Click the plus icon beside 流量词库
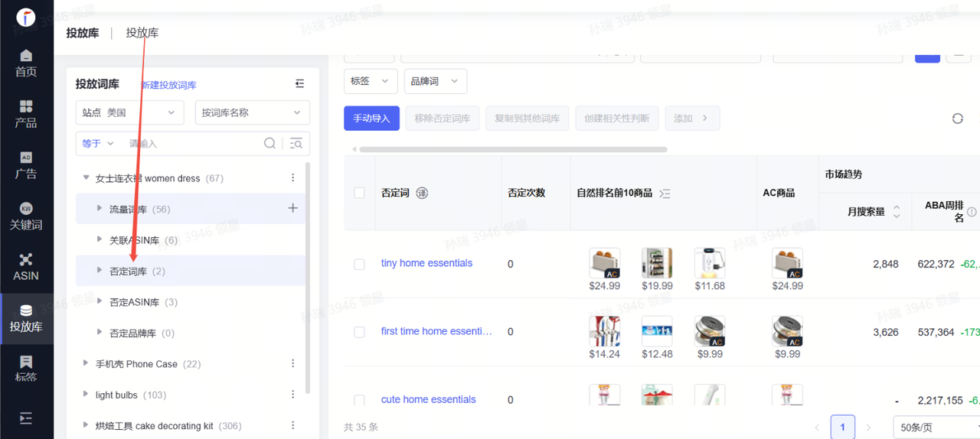980x439 pixels. 292,208
